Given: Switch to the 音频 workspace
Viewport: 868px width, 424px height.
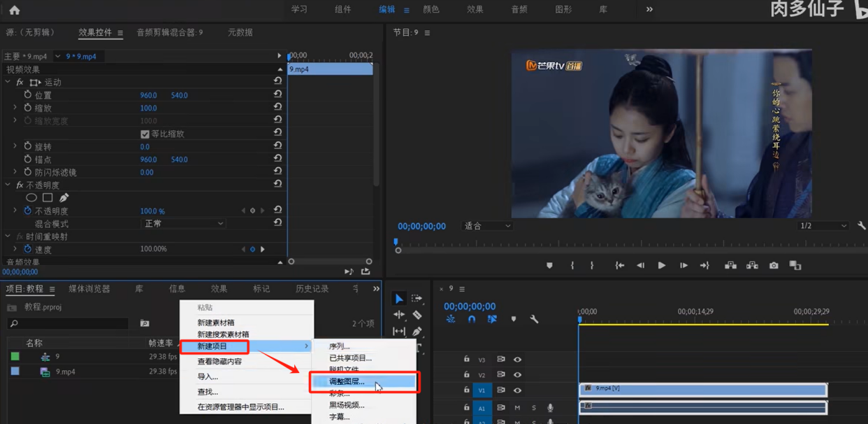Looking at the screenshot, I should pyautogui.click(x=519, y=9).
